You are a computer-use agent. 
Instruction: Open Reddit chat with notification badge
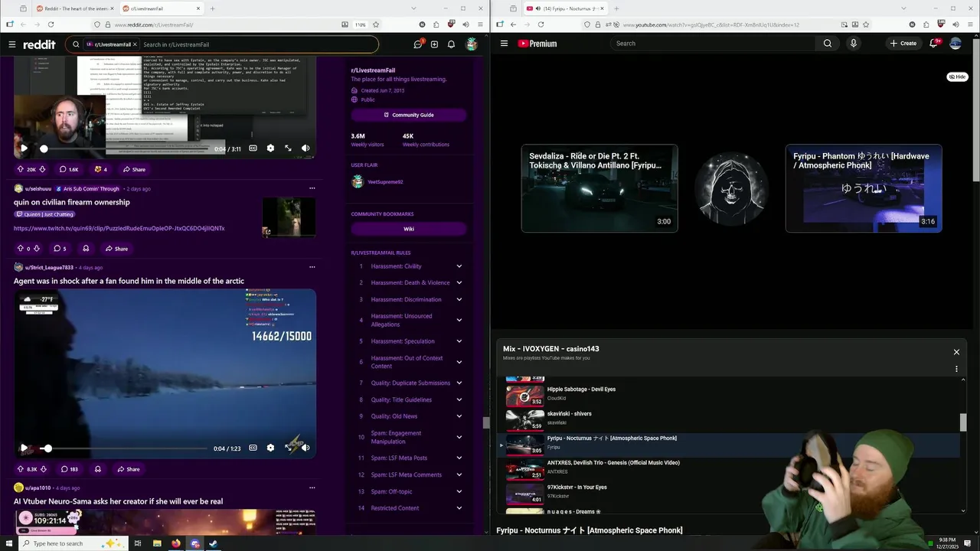coord(418,44)
